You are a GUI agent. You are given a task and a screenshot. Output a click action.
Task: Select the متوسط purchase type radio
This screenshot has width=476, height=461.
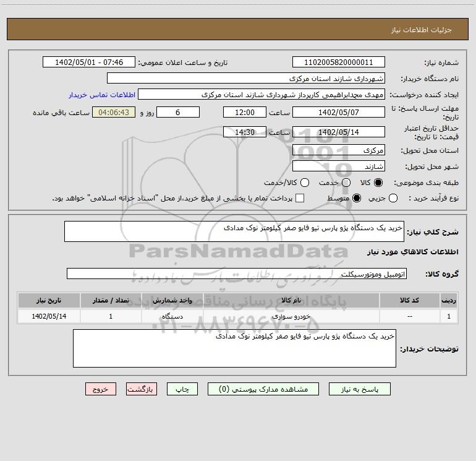point(357,198)
